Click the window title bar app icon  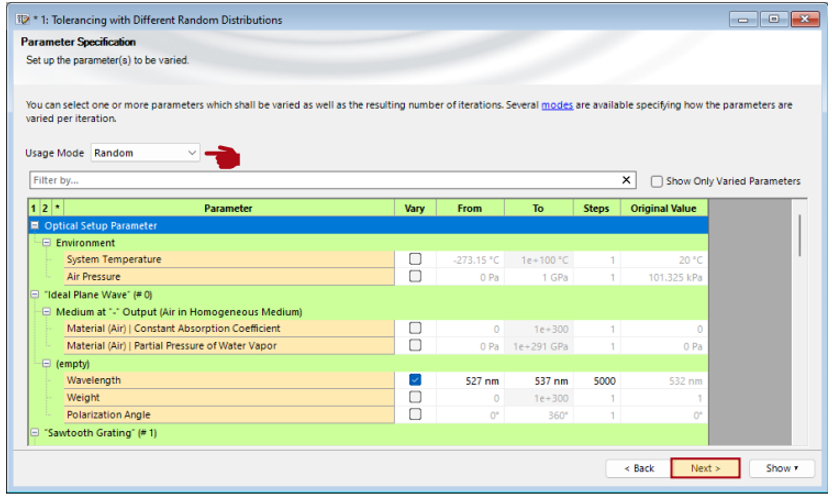[22, 20]
